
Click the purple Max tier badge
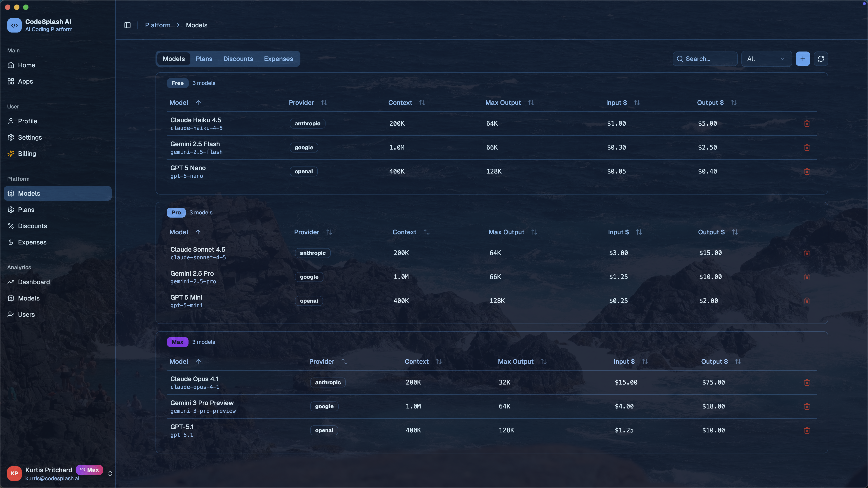click(x=177, y=342)
